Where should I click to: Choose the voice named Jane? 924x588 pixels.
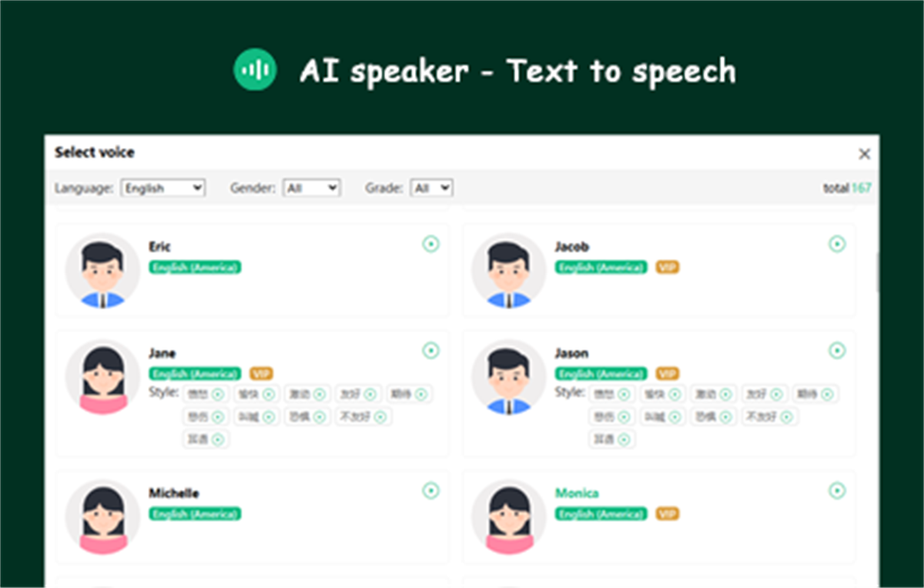point(162,353)
